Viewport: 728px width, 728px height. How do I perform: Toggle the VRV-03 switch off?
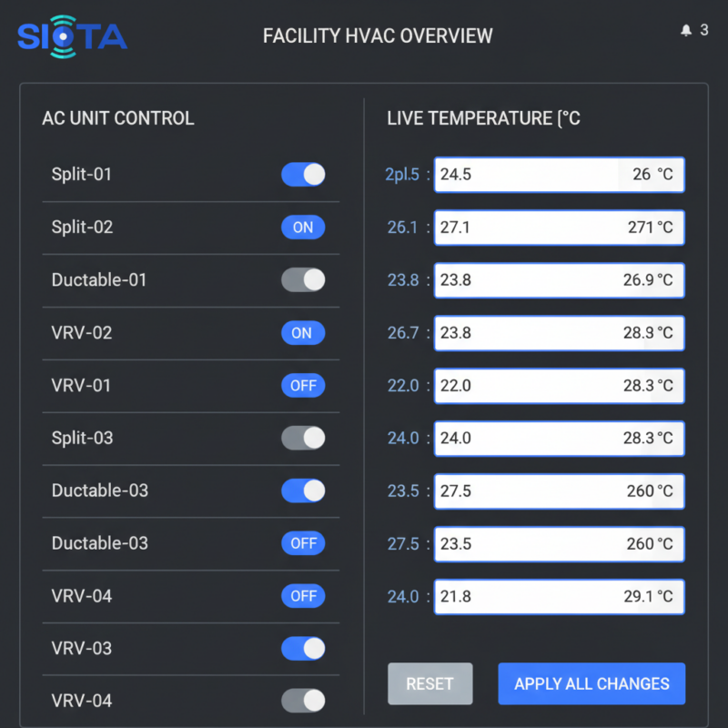click(303, 648)
